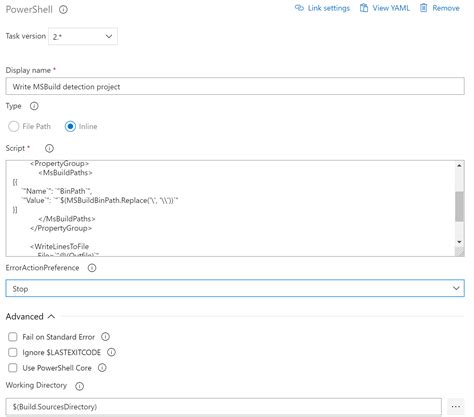Collapse the Advanced section
This screenshot has width=474, height=417.
[30, 316]
